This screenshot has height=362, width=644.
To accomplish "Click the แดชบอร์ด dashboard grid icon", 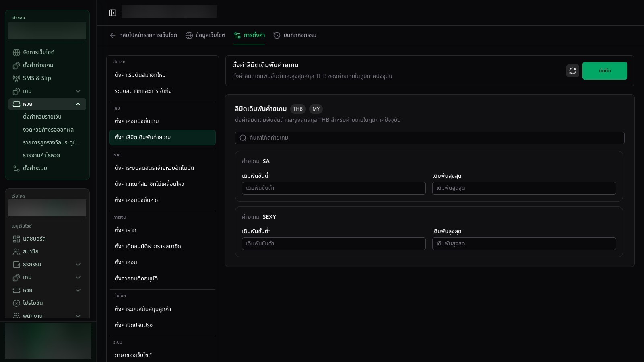I will click(x=17, y=239).
